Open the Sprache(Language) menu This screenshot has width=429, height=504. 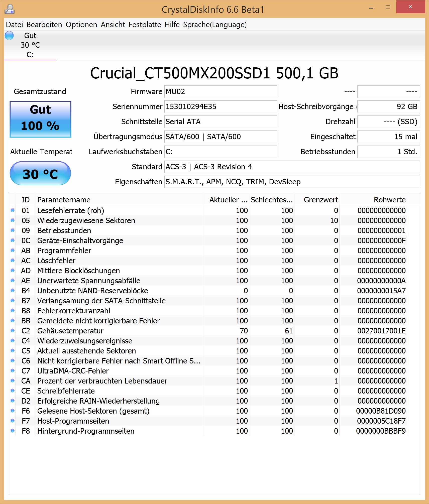point(215,25)
